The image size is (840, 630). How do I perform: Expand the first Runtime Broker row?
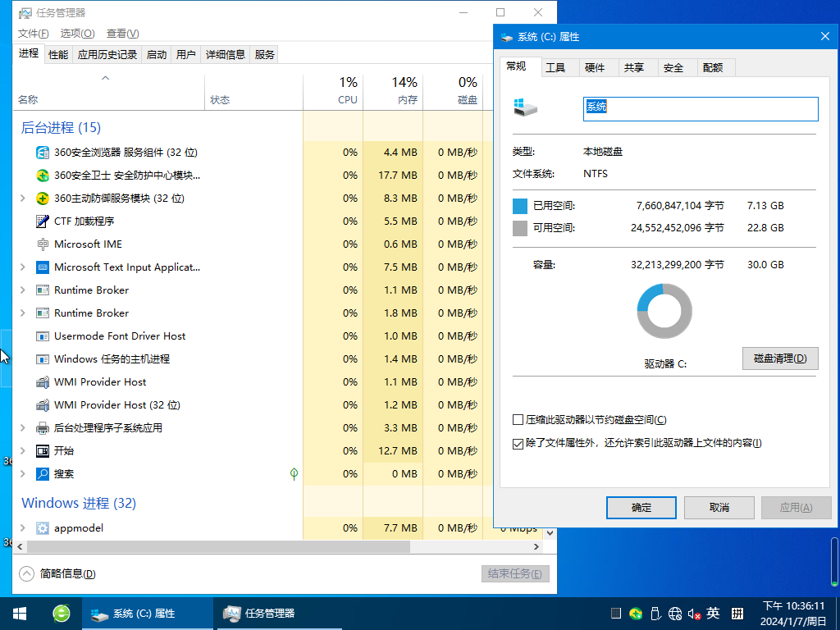pos(22,290)
